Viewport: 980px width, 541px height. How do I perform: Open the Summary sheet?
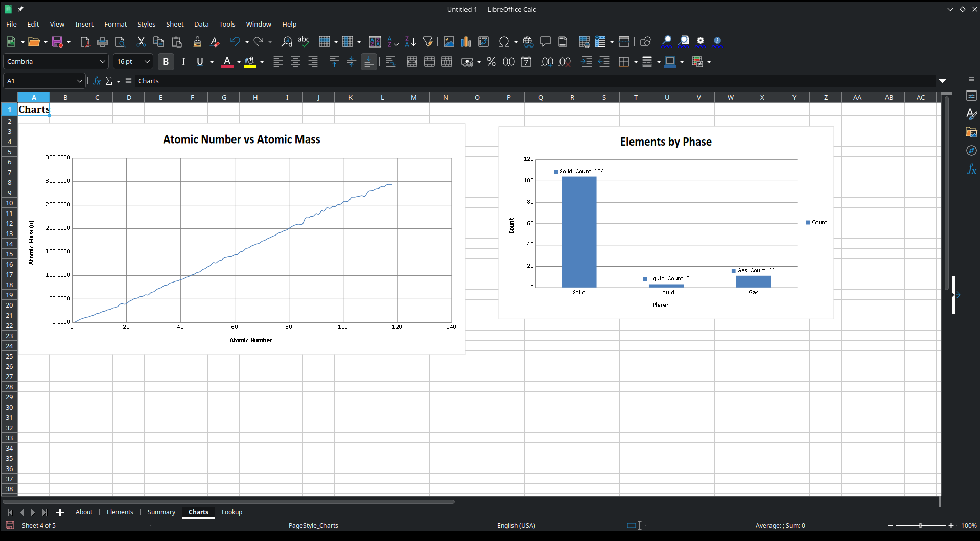pos(161,512)
